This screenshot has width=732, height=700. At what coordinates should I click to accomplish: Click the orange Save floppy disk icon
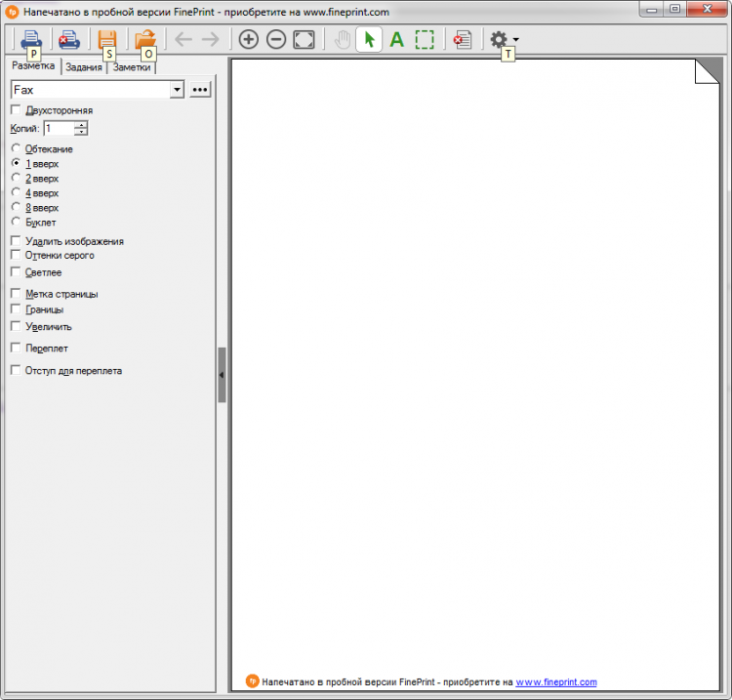point(107,39)
